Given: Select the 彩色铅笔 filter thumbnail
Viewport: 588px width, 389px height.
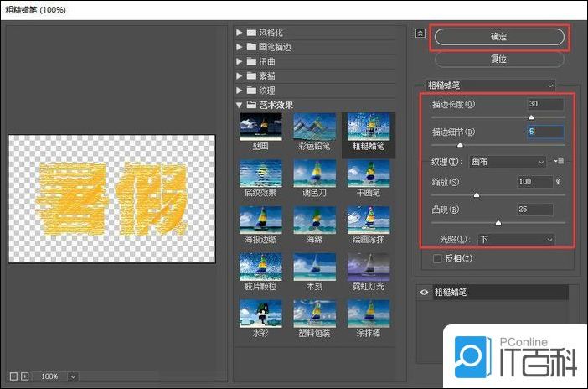Looking at the screenshot, I should (x=314, y=127).
